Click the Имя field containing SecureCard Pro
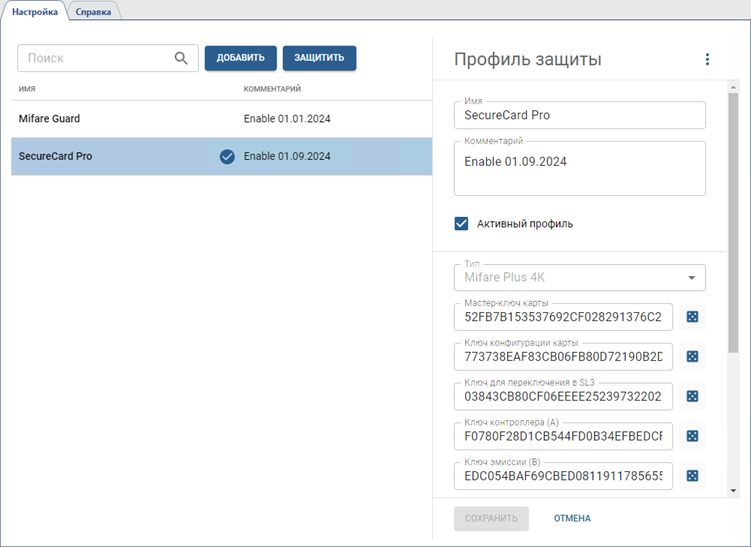 coord(579,115)
